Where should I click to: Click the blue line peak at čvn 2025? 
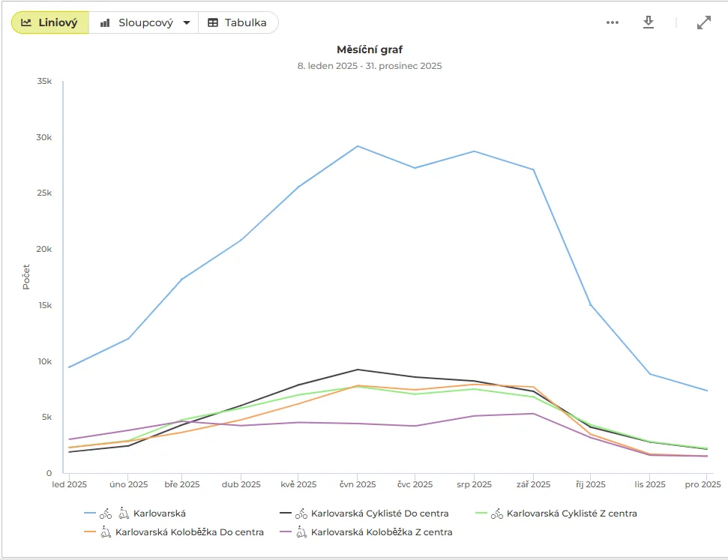pyautogui.click(x=358, y=146)
